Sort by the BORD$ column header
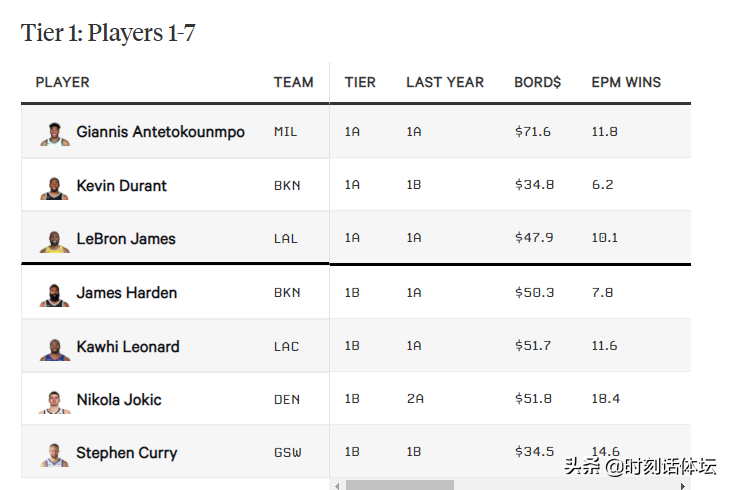This screenshot has height=490, width=731. click(x=538, y=82)
